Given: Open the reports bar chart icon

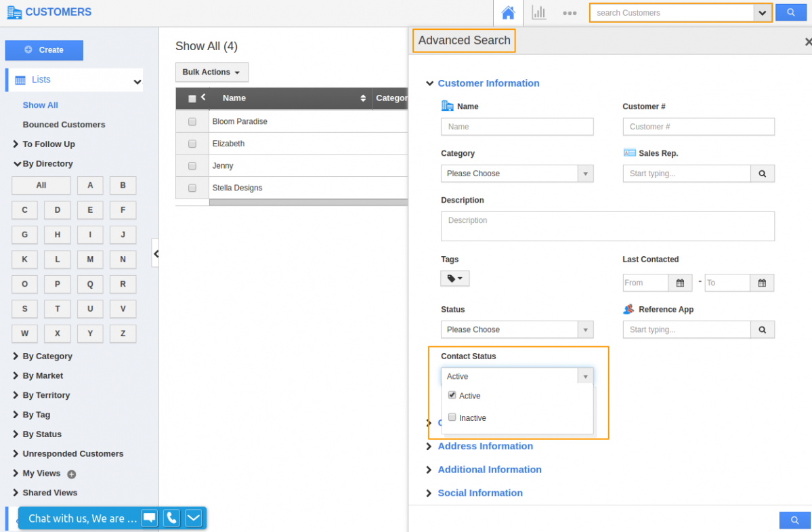Looking at the screenshot, I should pos(539,13).
